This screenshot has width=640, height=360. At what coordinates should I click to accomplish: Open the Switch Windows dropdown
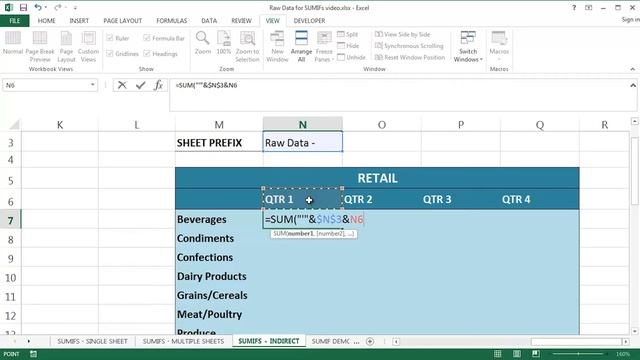tap(468, 46)
